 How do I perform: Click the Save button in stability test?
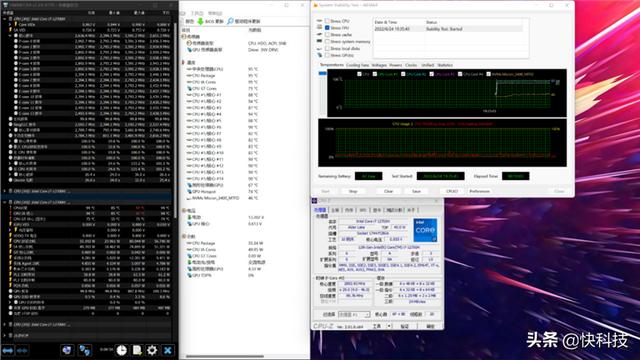pos(416,191)
